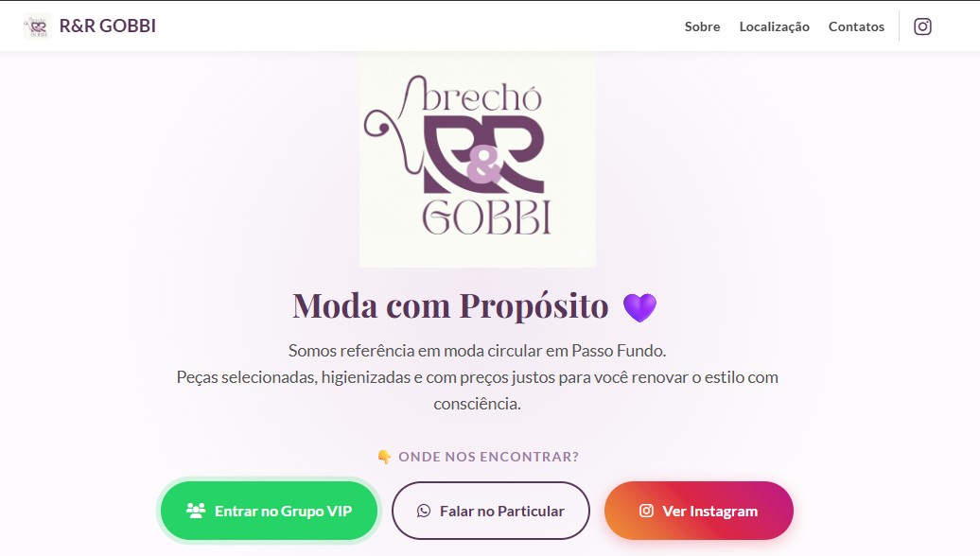980x556 pixels.
Task: Click the WhatsApp icon in Falar no Particular
Action: tap(424, 511)
